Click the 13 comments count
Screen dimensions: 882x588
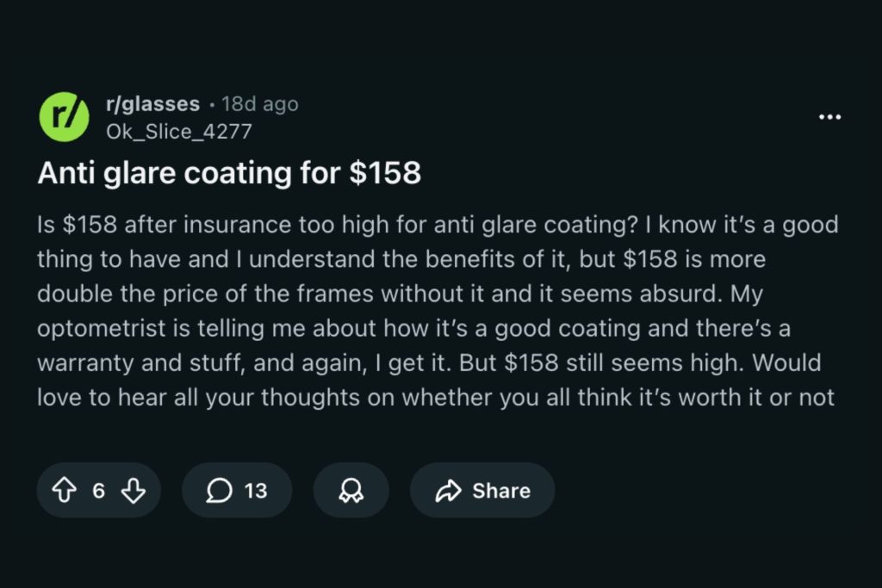pyautogui.click(x=256, y=491)
